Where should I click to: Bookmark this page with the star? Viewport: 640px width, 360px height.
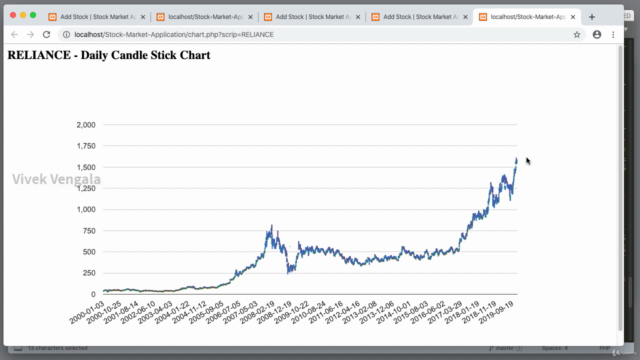[577, 35]
